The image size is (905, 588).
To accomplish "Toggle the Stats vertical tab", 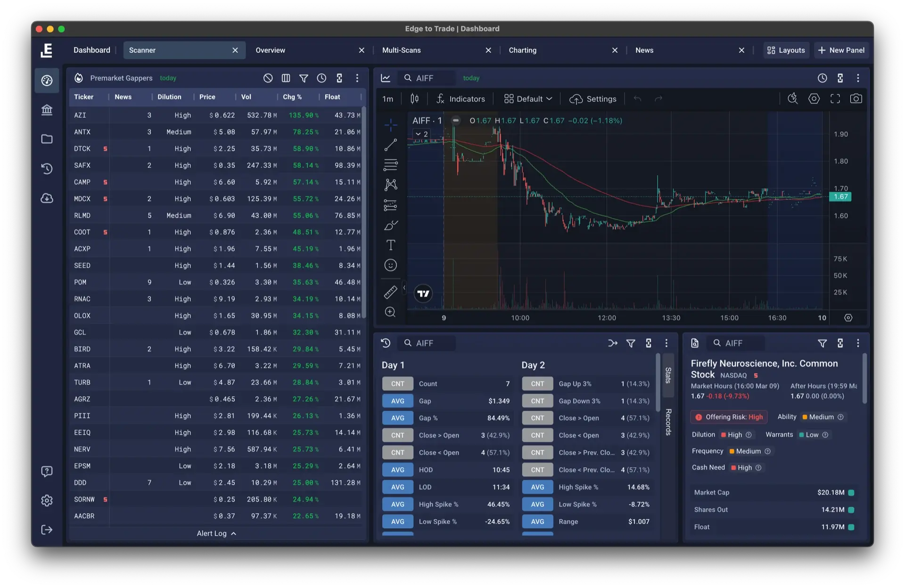I will coord(668,376).
